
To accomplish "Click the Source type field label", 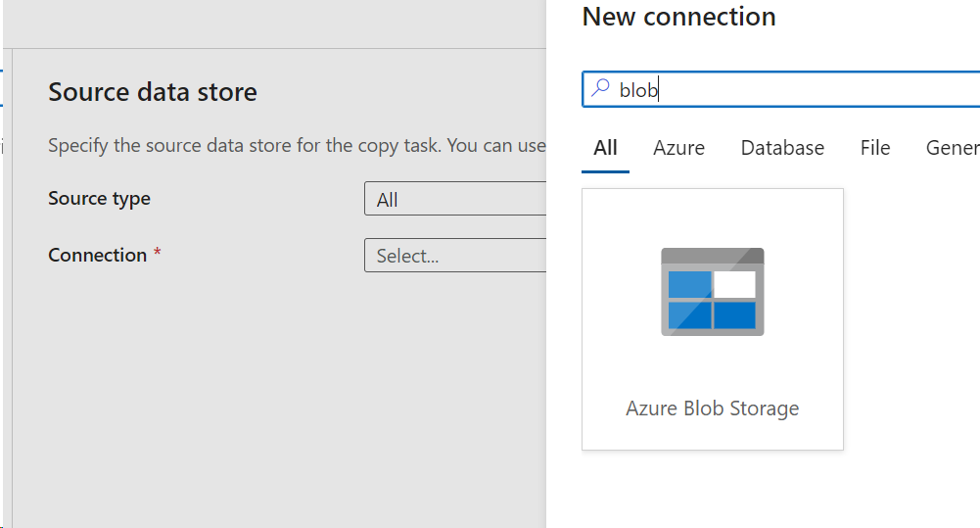I will click(99, 199).
